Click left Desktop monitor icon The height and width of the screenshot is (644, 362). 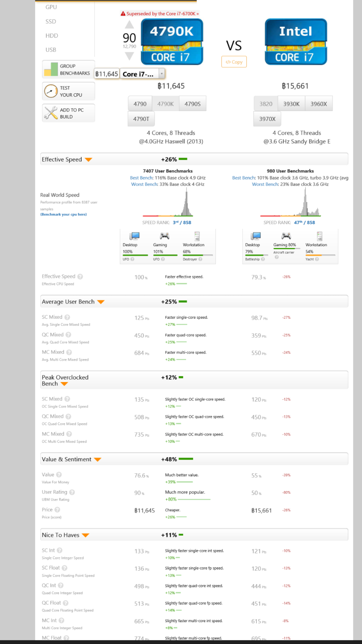pos(134,236)
